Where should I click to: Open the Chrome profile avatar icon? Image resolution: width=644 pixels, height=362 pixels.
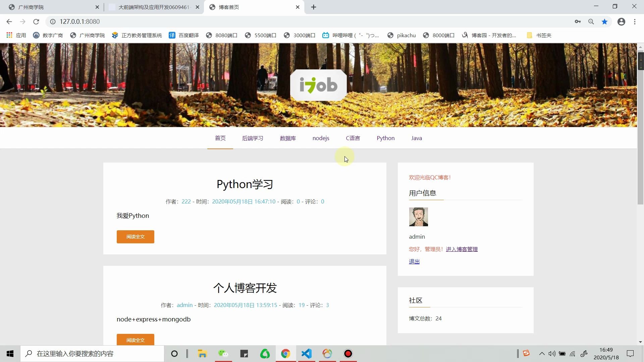pyautogui.click(x=621, y=22)
